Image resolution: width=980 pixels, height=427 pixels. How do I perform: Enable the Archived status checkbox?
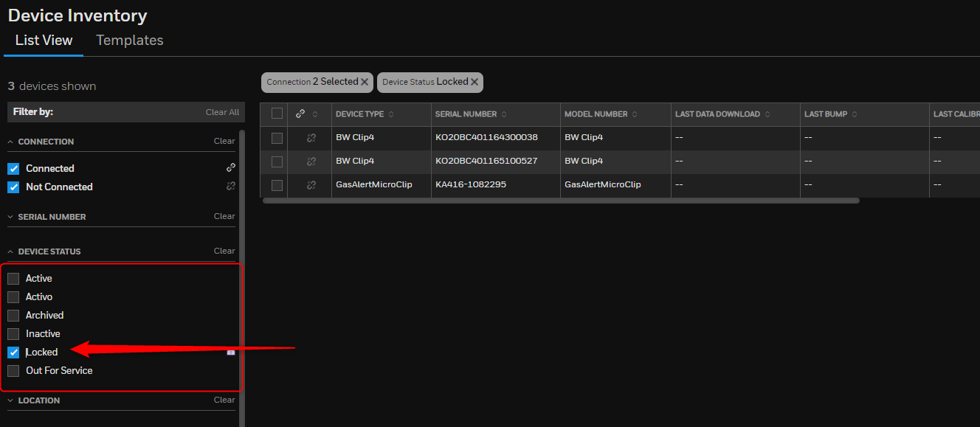13,316
